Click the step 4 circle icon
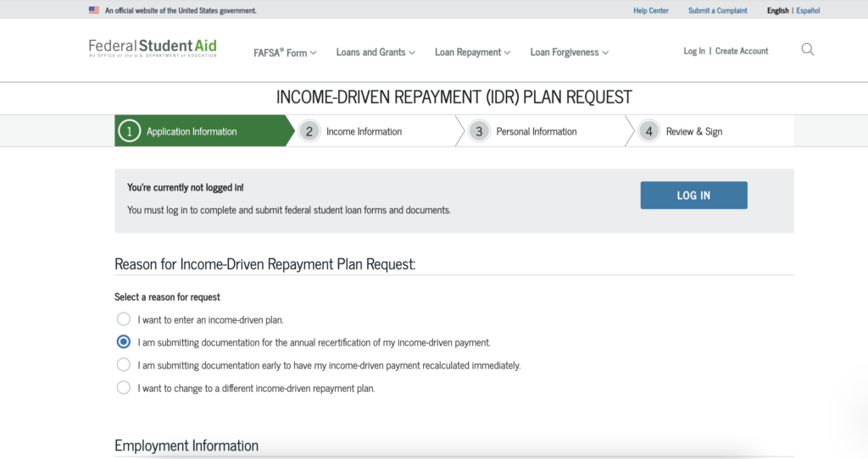Image resolution: width=868 pixels, height=459 pixels. [649, 131]
